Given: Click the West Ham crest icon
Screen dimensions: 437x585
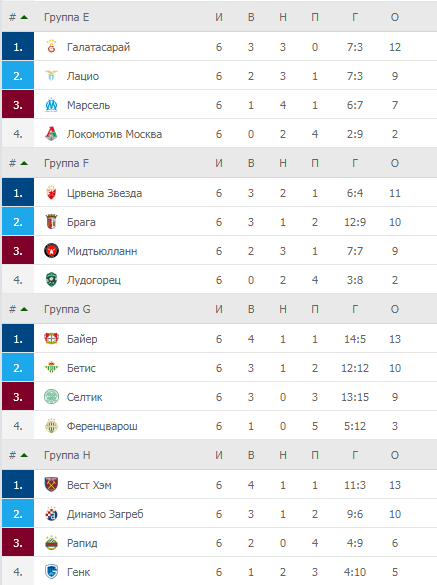Looking at the screenshot, I should pos(51,485).
